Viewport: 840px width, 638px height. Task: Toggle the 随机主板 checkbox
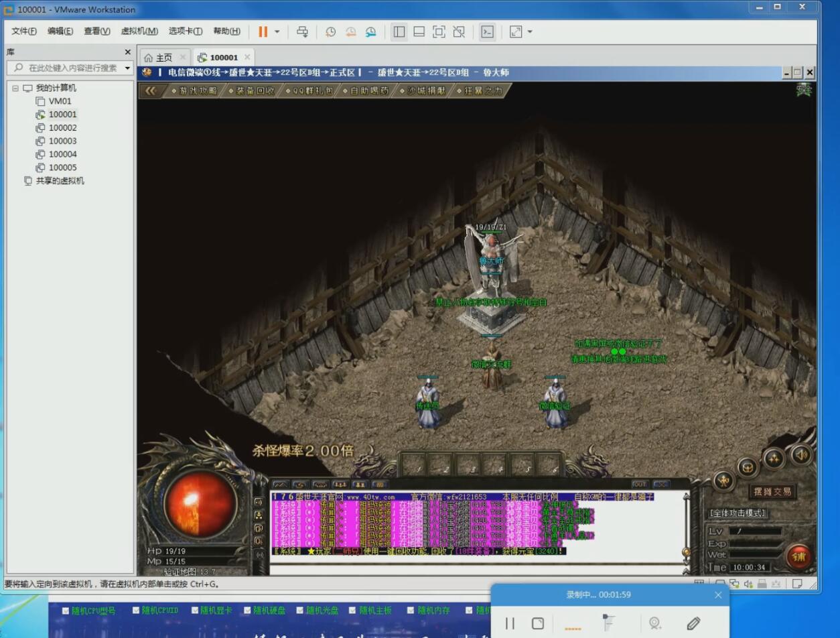[353, 611]
